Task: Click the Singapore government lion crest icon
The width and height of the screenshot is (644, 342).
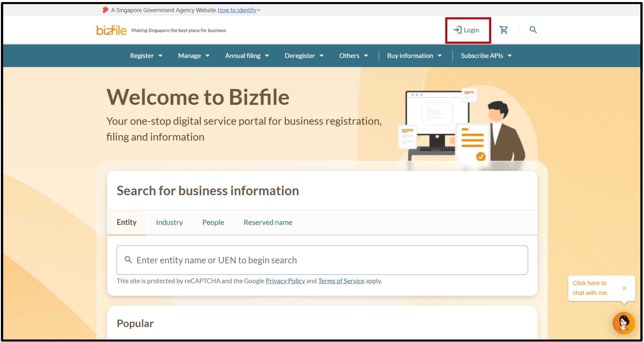Action: coord(105,10)
